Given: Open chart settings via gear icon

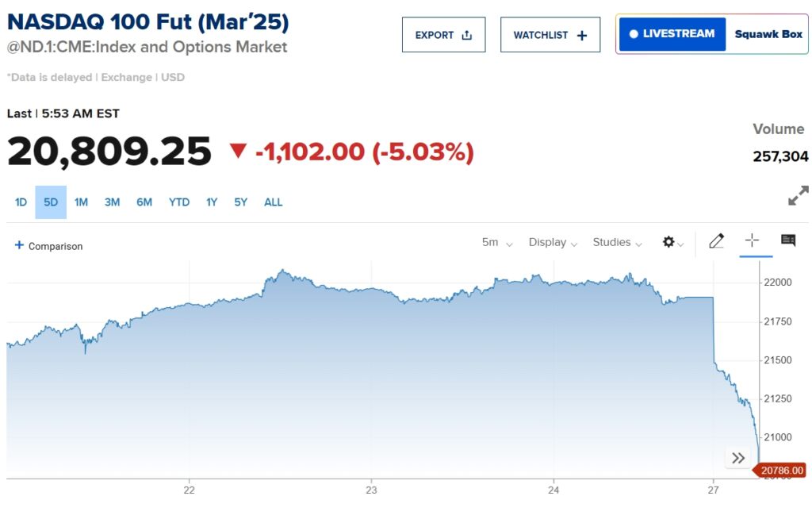Looking at the screenshot, I should point(668,241).
